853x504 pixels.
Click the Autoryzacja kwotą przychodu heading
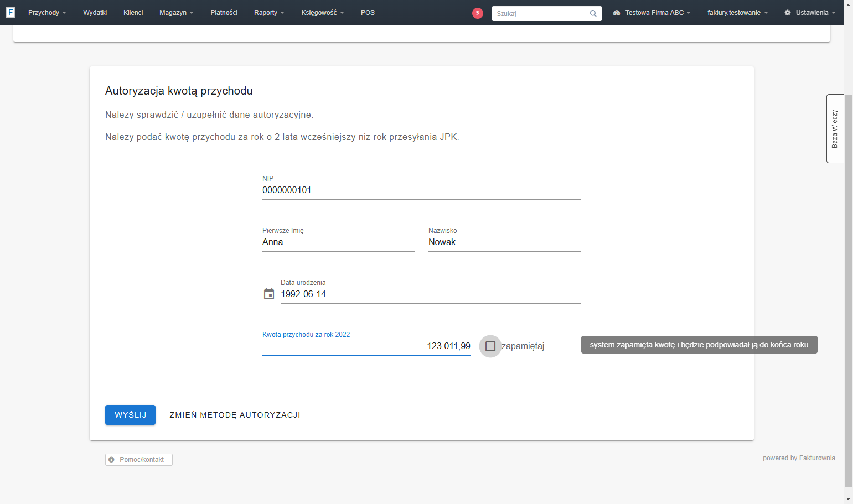[x=179, y=91]
